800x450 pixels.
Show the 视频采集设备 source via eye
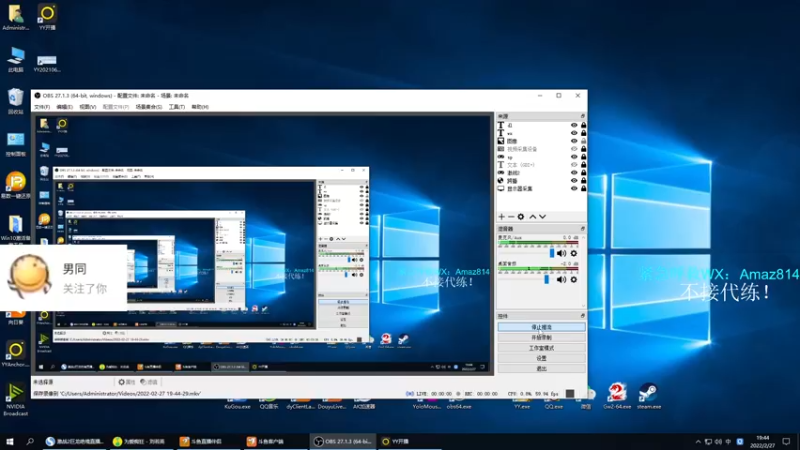coord(574,149)
